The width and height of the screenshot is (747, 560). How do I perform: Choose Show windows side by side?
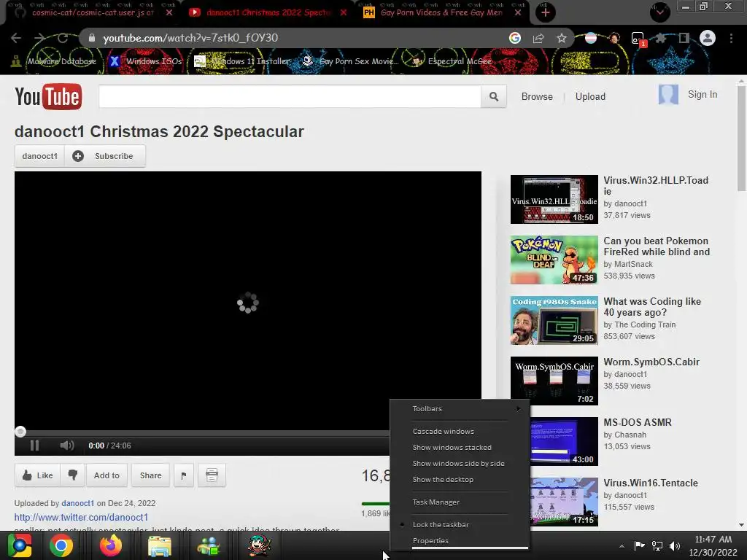[x=460, y=463]
